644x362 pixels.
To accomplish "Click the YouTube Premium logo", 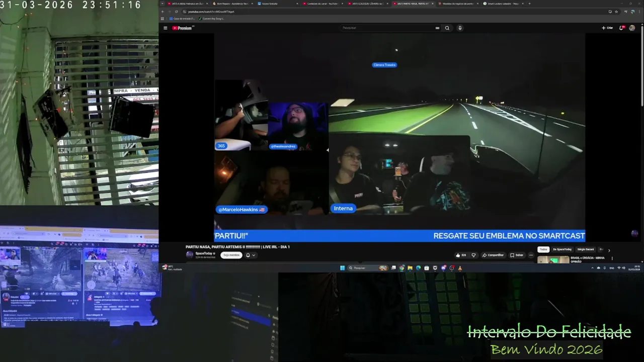I will [182, 28].
